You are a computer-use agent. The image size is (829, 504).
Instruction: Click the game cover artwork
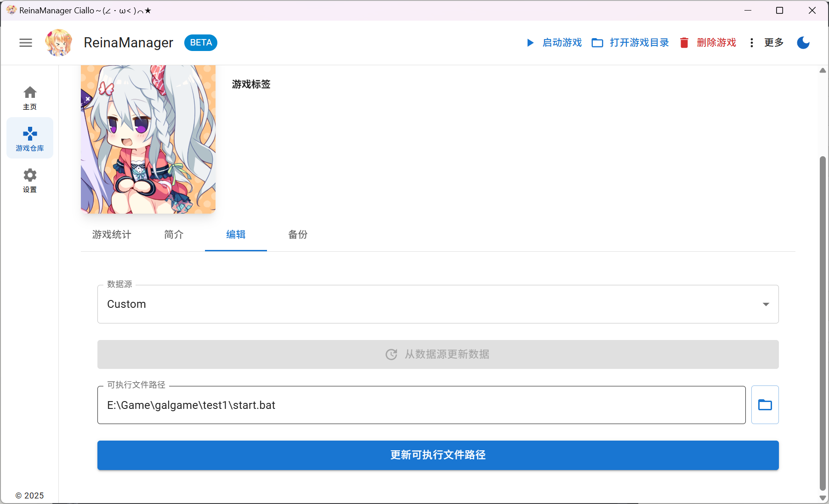click(148, 138)
